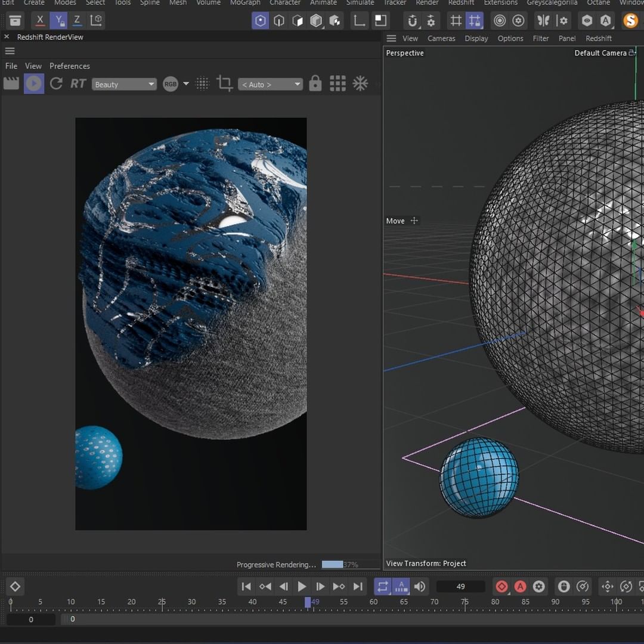
Task: Open the Beauty AOV dropdown
Action: pos(124,84)
